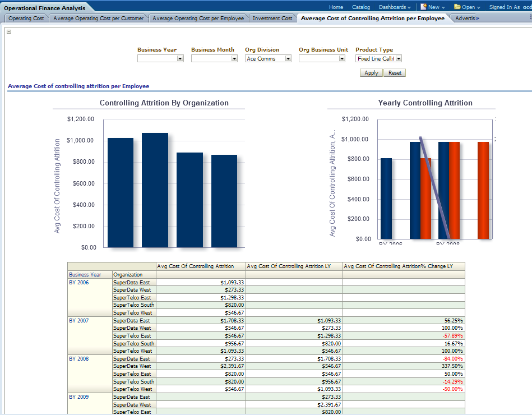The image size is (532, 415).
Task: Click the Operational Finance Analysis dashboard title
Action: tap(44, 8)
